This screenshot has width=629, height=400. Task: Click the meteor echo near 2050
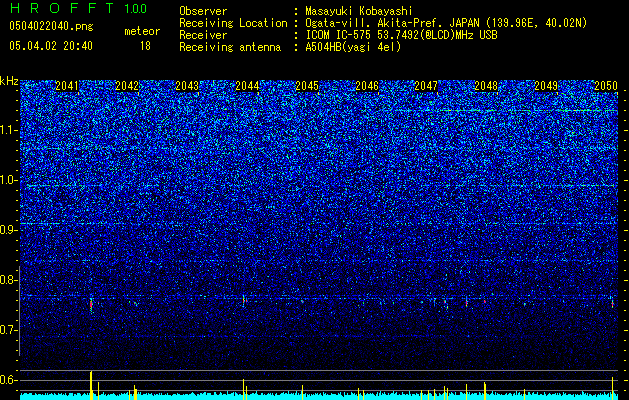612,304
